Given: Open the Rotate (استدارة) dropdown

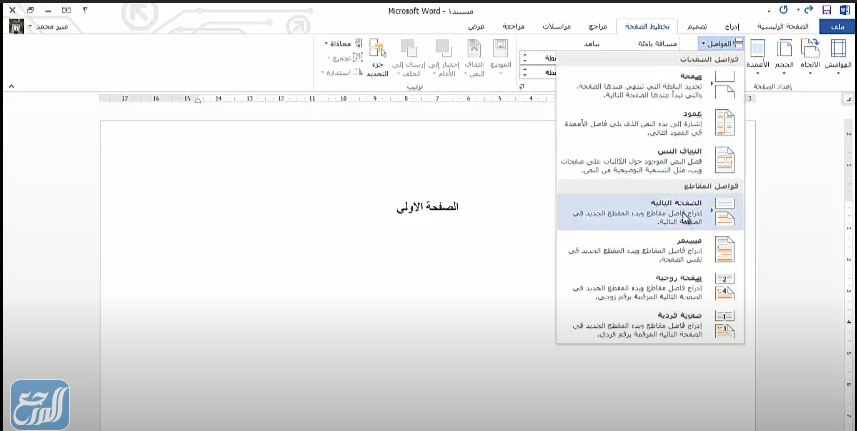Looking at the screenshot, I should [x=341, y=72].
